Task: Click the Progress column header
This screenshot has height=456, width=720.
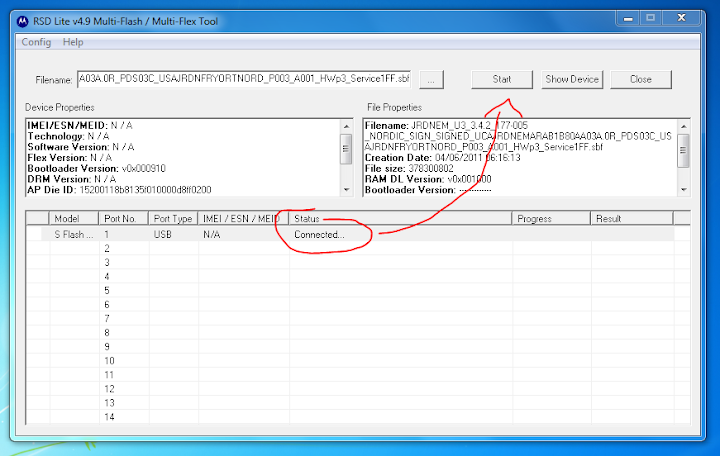Action: (551, 219)
